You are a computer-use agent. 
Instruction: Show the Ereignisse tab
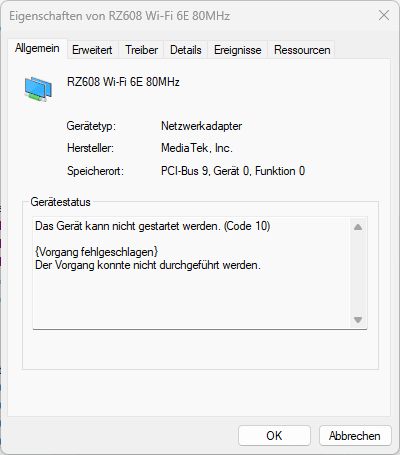(x=238, y=50)
